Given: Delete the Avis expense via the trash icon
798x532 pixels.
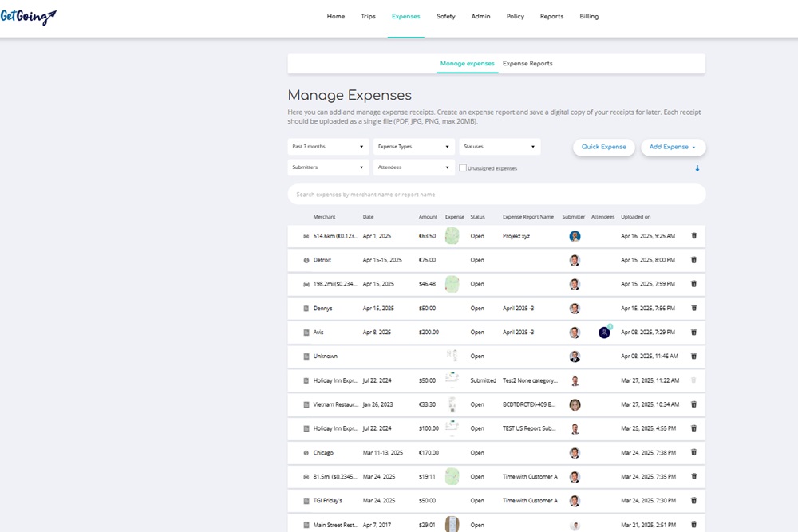Looking at the screenshot, I should [693, 332].
